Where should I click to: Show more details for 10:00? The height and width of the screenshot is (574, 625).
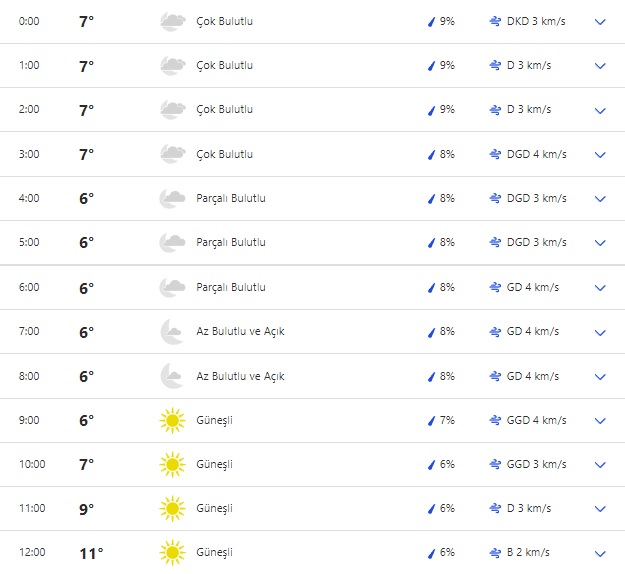point(600,464)
